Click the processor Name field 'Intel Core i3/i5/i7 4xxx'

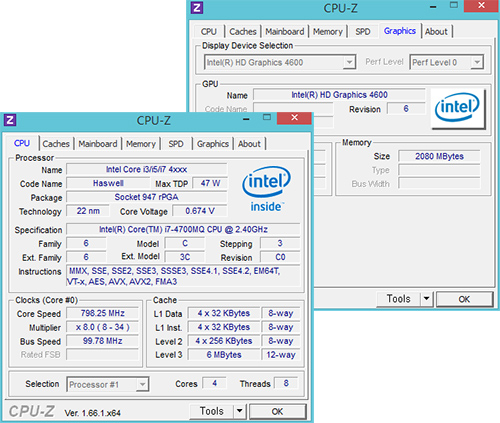tap(147, 169)
